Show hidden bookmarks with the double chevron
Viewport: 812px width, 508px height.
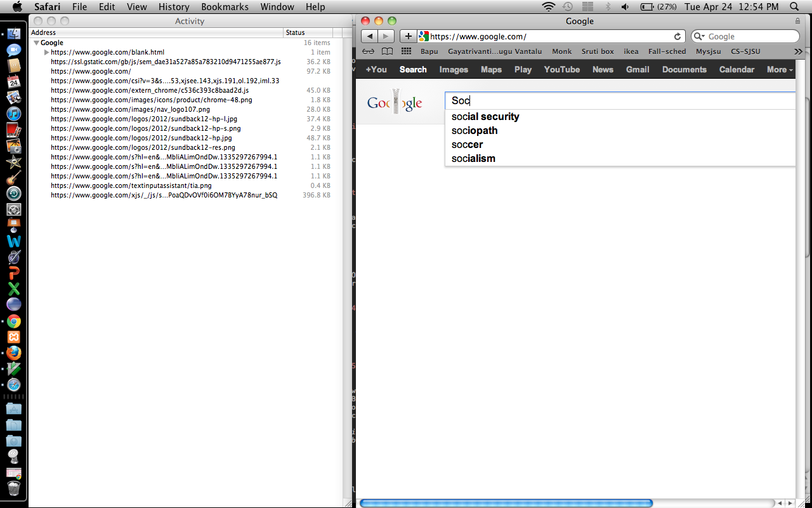pyautogui.click(x=798, y=51)
